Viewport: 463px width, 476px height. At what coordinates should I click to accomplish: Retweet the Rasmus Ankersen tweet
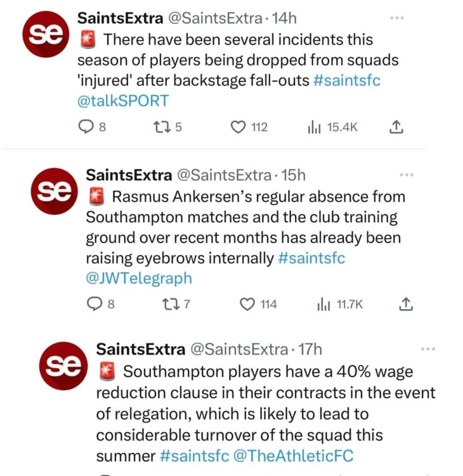(x=171, y=304)
